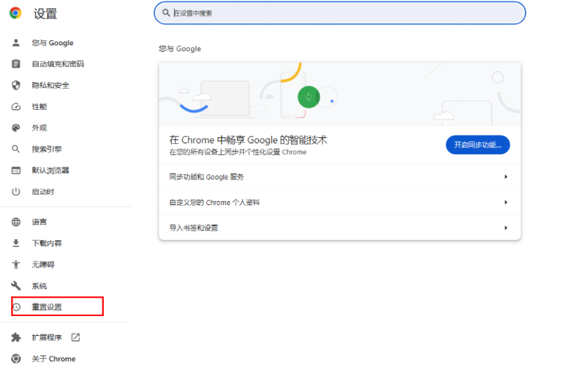Click the 在 Chrome 中畅享 Google 的智能技术 heading

coord(248,140)
